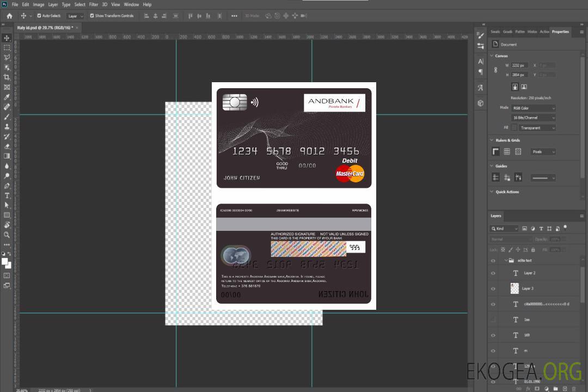Open the Paragraph panel icon
The width and height of the screenshot is (588, 392).
point(480,72)
